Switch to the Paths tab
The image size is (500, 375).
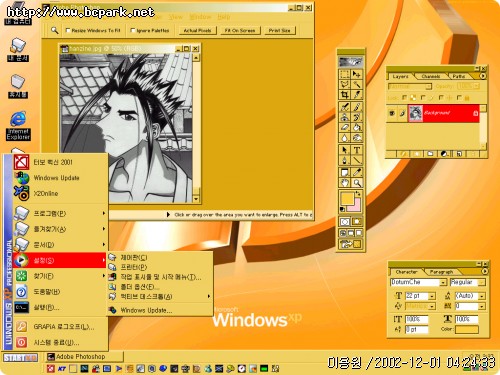click(459, 76)
